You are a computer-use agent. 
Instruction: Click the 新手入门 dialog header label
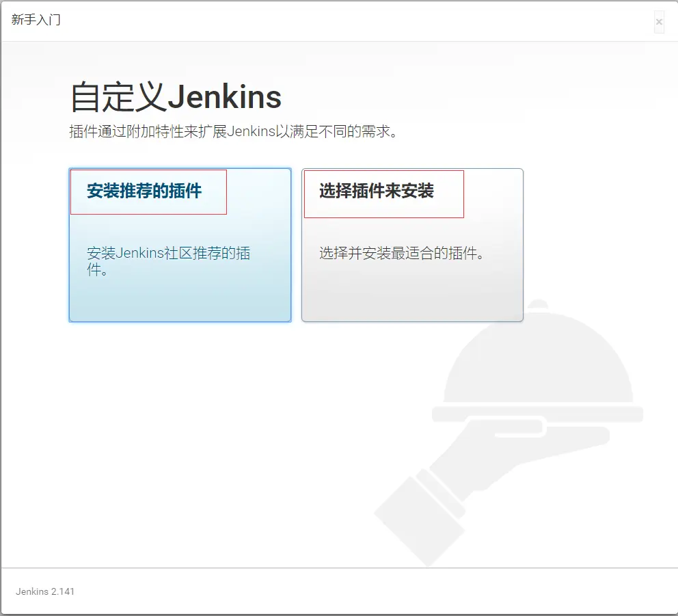point(35,20)
